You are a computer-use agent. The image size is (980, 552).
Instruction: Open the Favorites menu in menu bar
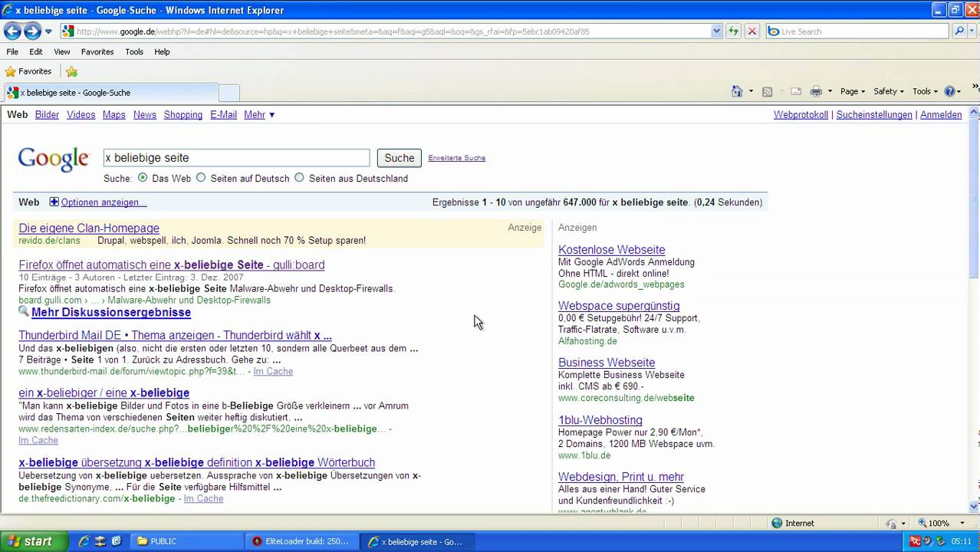[97, 51]
